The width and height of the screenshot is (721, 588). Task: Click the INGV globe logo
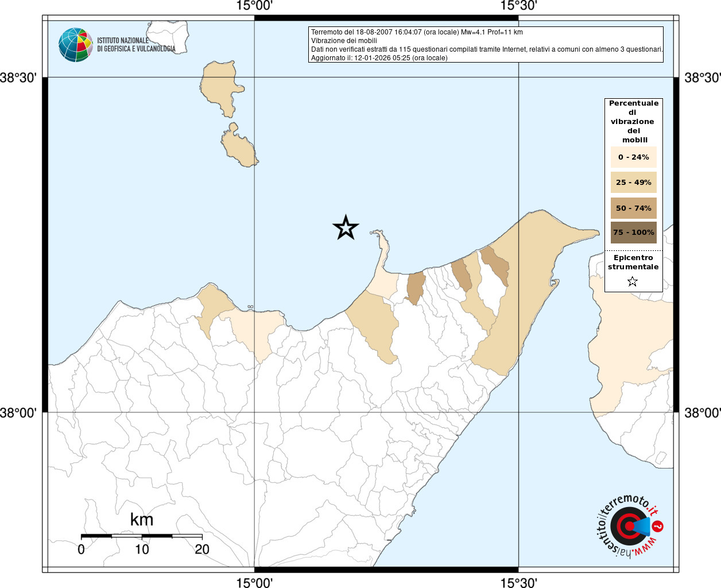coord(75,45)
